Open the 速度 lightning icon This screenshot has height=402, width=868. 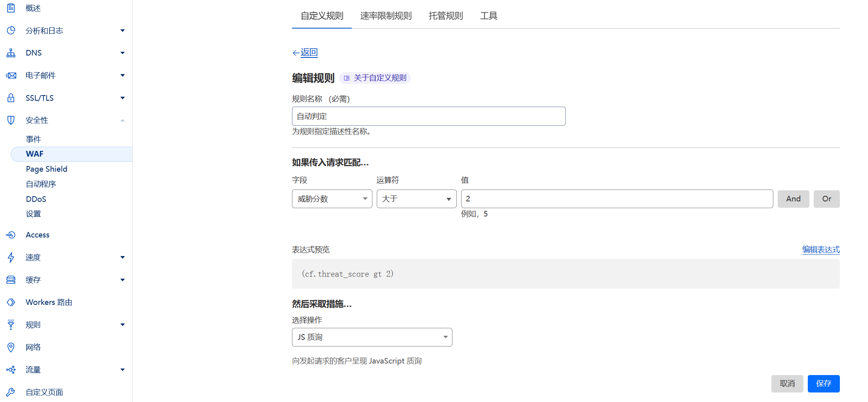tap(11, 257)
